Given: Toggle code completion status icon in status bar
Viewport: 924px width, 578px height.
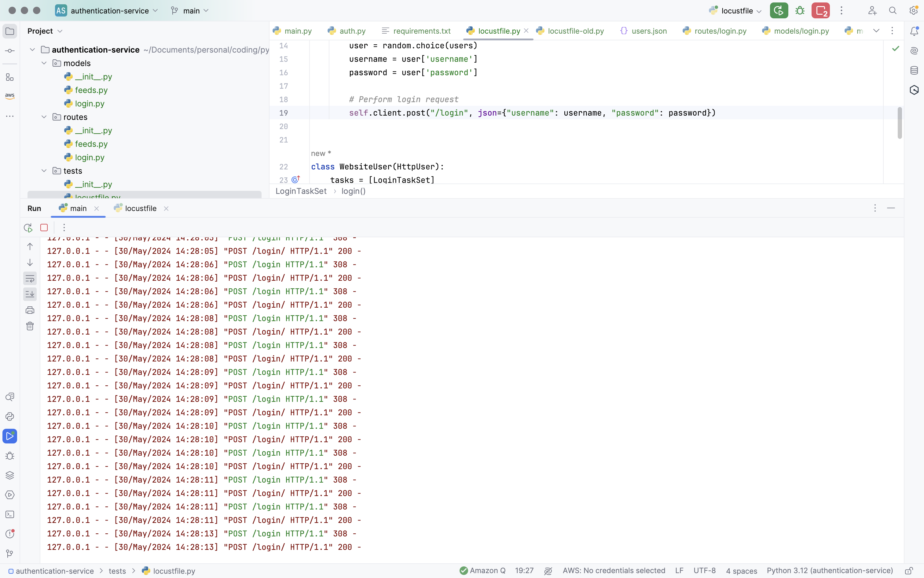Looking at the screenshot, I should click(x=548, y=571).
